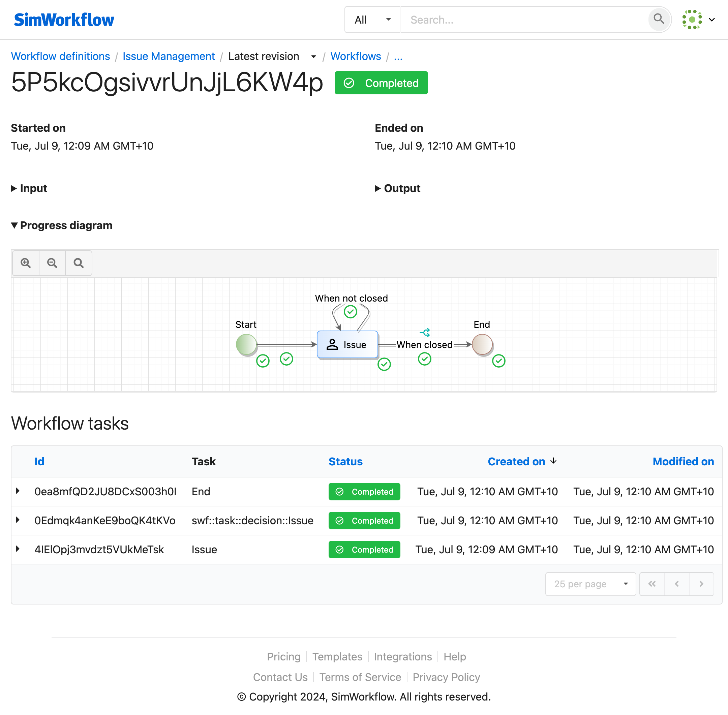The width and height of the screenshot is (728, 715).
Task: Click the zoom-in magnifier icon
Action: coord(26,262)
